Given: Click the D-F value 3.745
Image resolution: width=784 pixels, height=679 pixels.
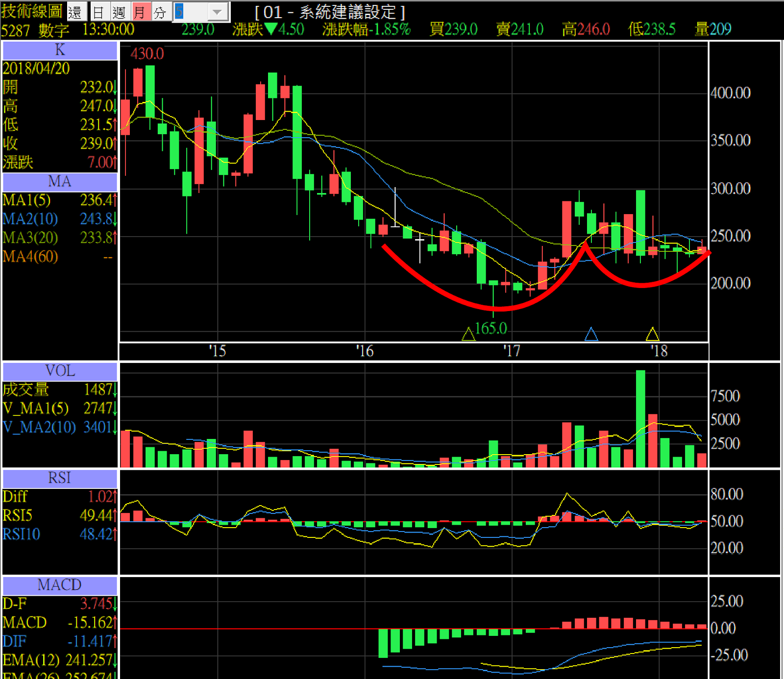Looking at the screenshot, I should coord(98,604).
